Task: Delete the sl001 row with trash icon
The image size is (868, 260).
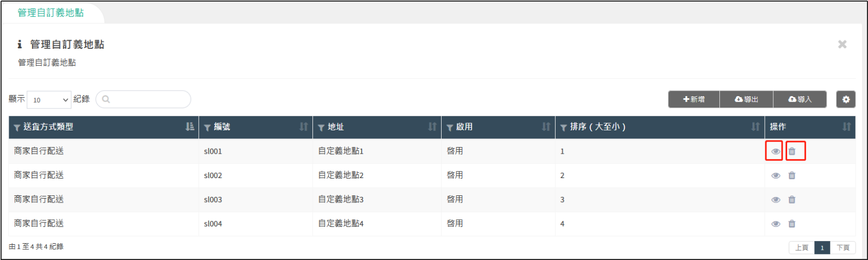Action: coord(792,151)
